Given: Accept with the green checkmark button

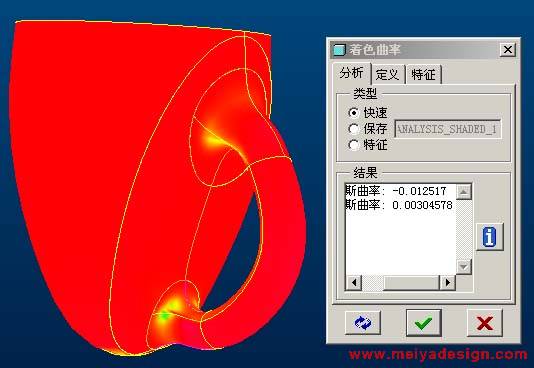Looking at the screenshot, I should click(423, 322).
